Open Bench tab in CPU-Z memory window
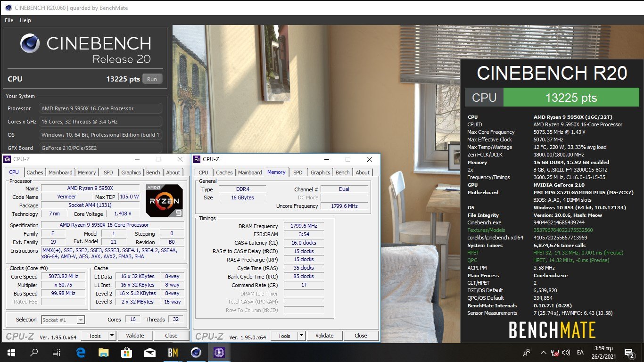Image resolution: width=644 pixels, height=362 pixels. point(343,173)
